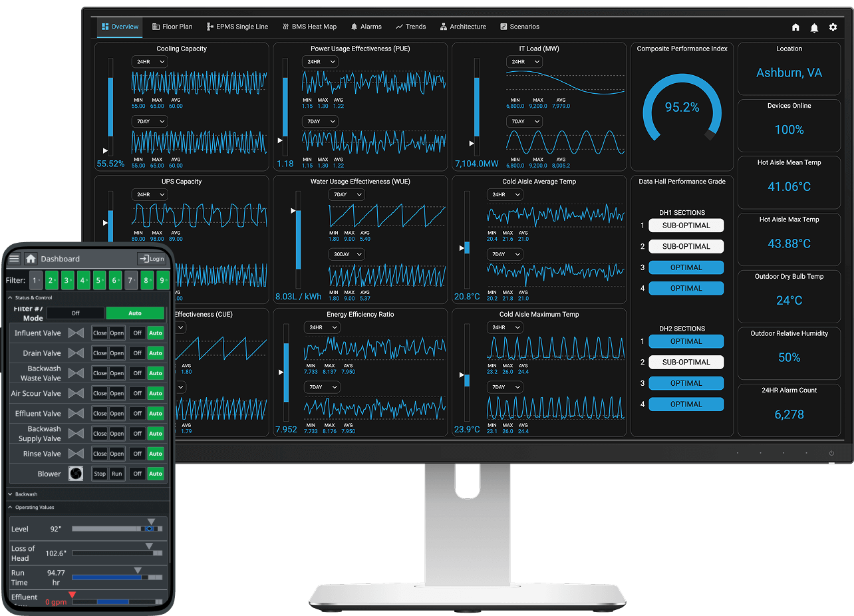Open the BMS Heat Map tab
The image size is (854, 616).
pyautogui.click(x=309, y=27)
